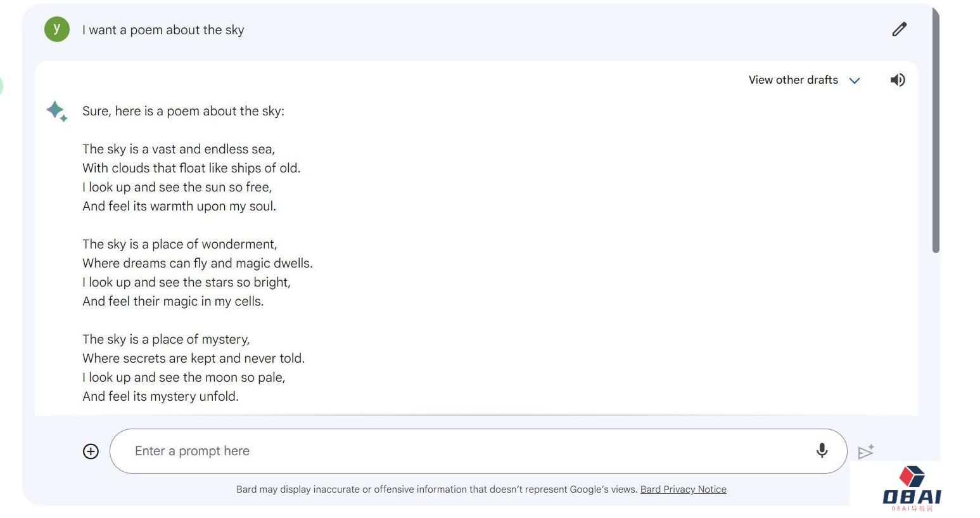Image resolution: width=980 pixels, height=518 pixels.
Task: Click the 'Sure, here is a poem' intro line
Action: click(x=183, y=111)
